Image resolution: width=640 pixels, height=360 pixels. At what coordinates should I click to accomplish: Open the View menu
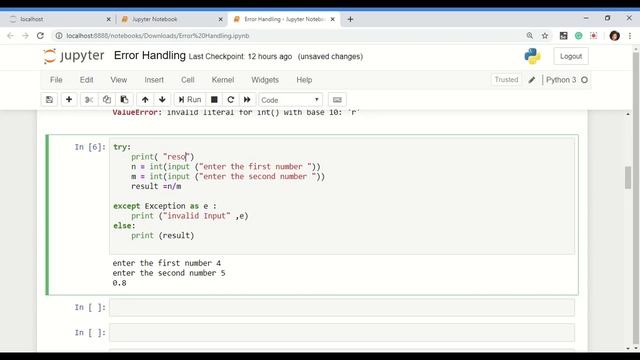coord(118,80)
